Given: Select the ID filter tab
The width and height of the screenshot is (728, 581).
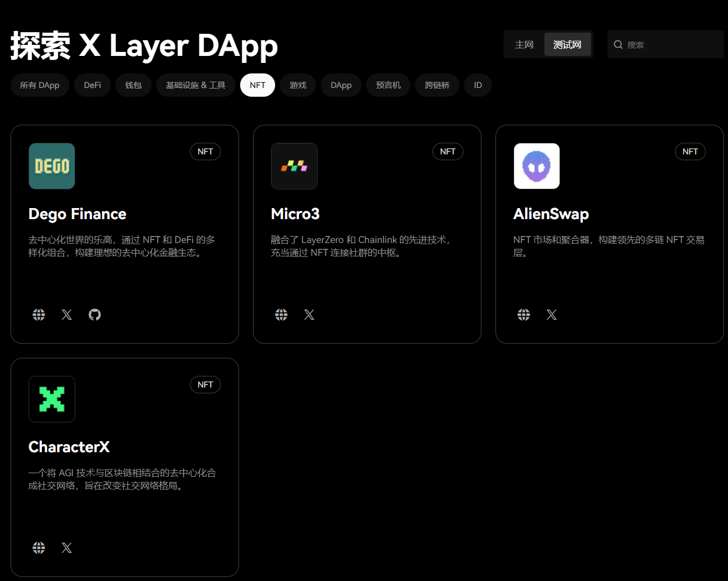Looking at the screenshot, I should (x=478, y=85).
